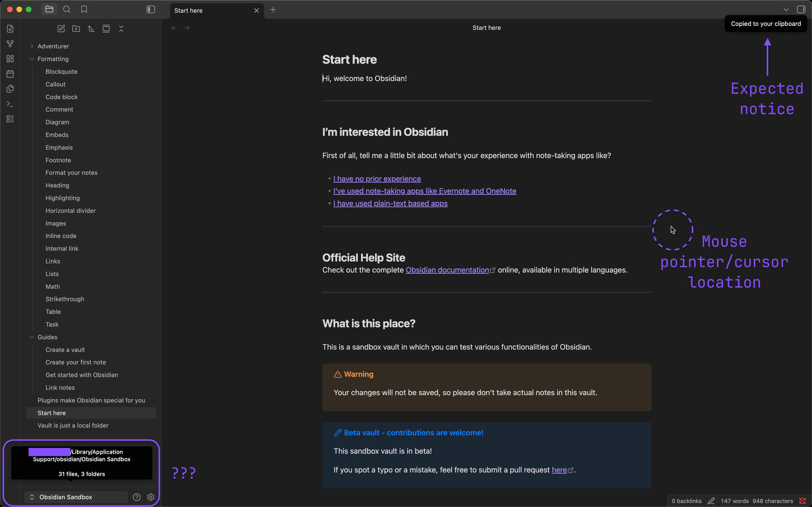Viewport: 812px width, 507px height.
Task: Open the graph view ribbon icon
Action: (x=10, y=44)
